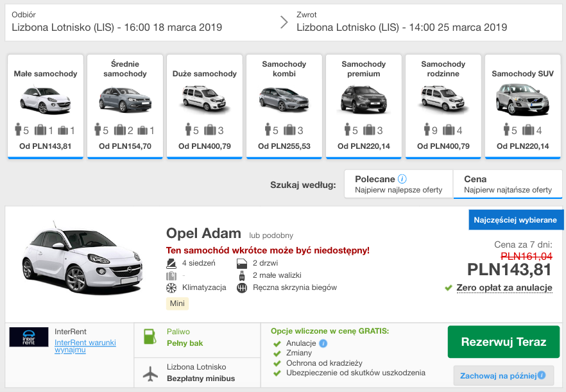
Task: Click the Bezpłatny minibus text
Action: tap(201, 379)
